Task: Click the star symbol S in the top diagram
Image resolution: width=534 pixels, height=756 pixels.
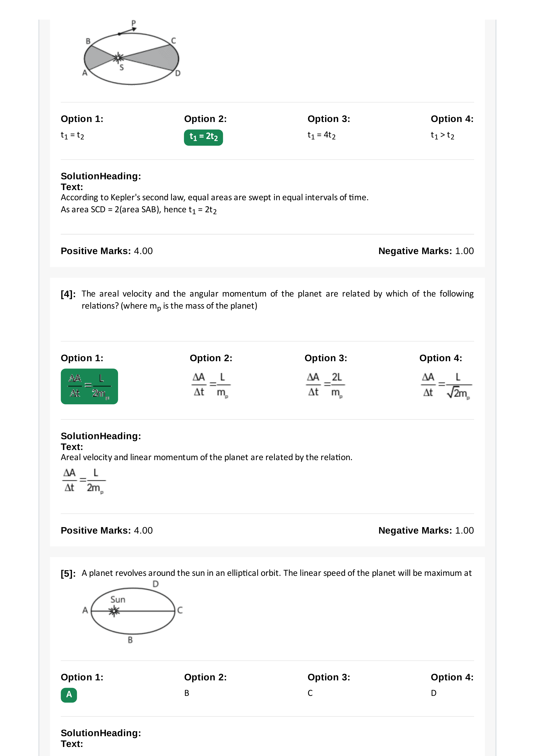Action: coord(118,58)
